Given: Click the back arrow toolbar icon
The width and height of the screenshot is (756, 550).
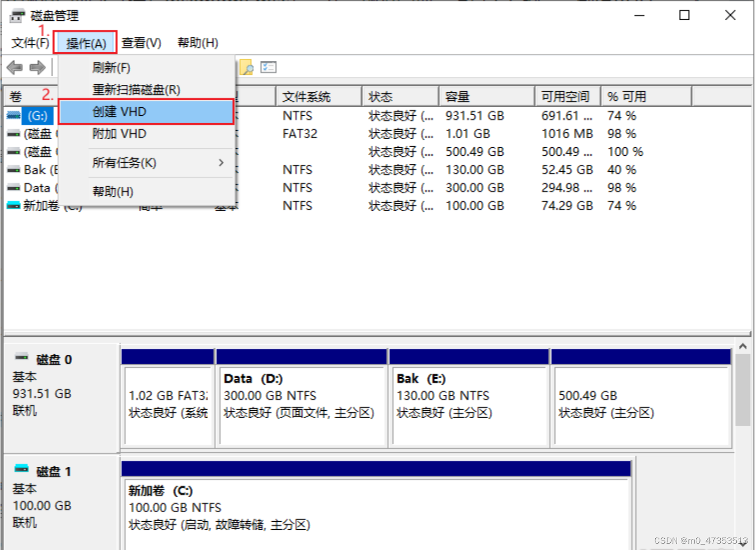Looking at the screenshot, I should 14,68.
